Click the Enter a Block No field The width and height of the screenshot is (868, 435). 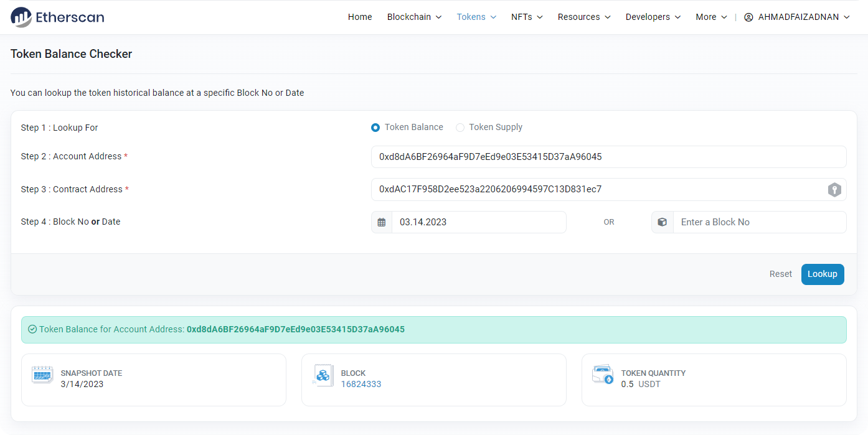click(x=759, y=222)
